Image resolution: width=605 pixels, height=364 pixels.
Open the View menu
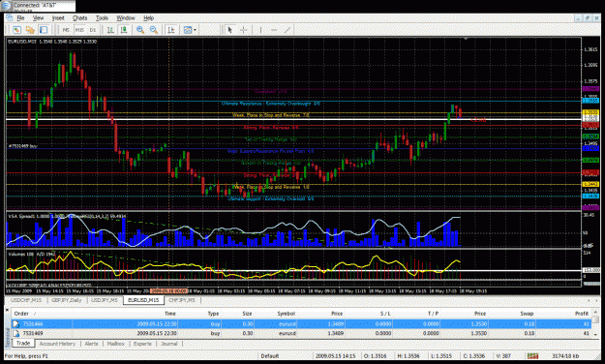pos(38,17)
